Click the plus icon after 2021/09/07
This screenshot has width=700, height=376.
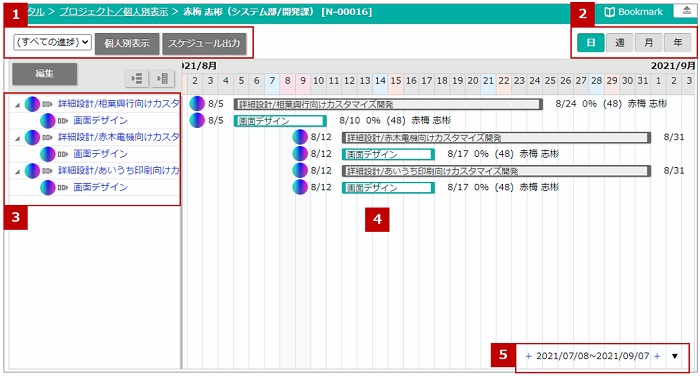pyautogui.click(x=657, y=356)
